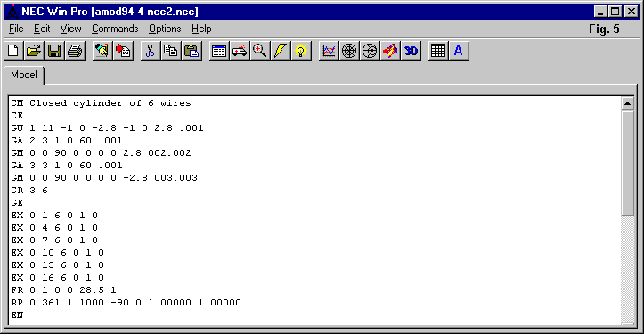Screen dimensions: 644x334
Task: Click the GW wire line in editor
Action: [107, 127]
